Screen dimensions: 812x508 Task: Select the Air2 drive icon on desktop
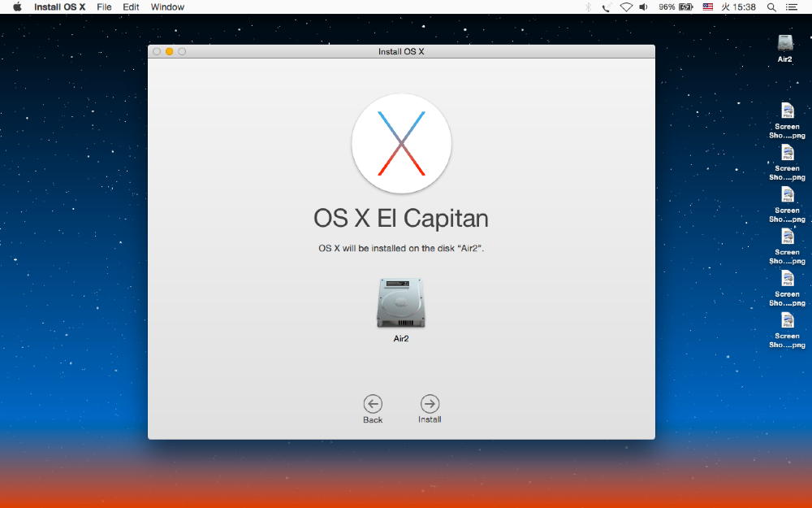[785, 43]
